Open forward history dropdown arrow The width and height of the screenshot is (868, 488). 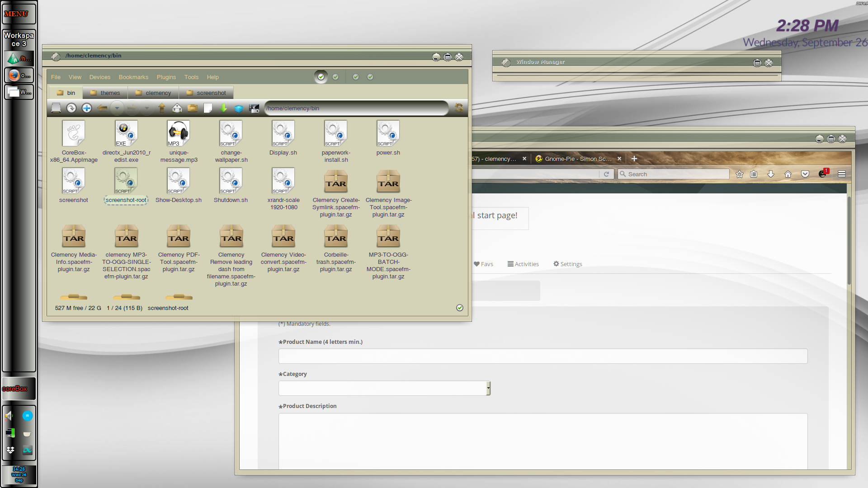(146, 108)
